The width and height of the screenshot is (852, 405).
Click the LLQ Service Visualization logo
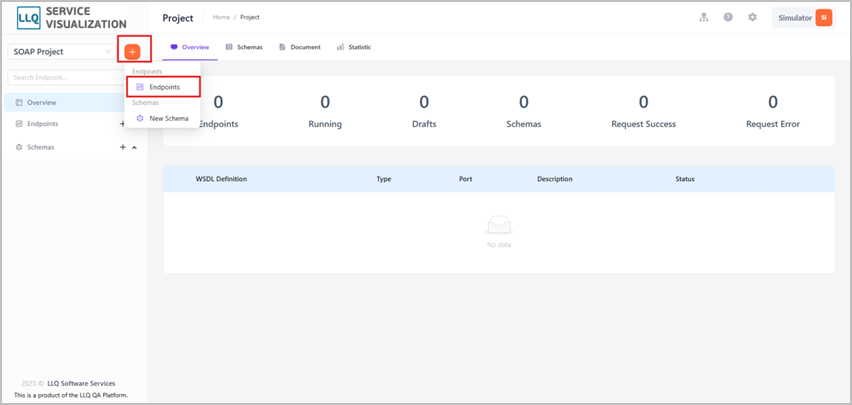point(72,18)
